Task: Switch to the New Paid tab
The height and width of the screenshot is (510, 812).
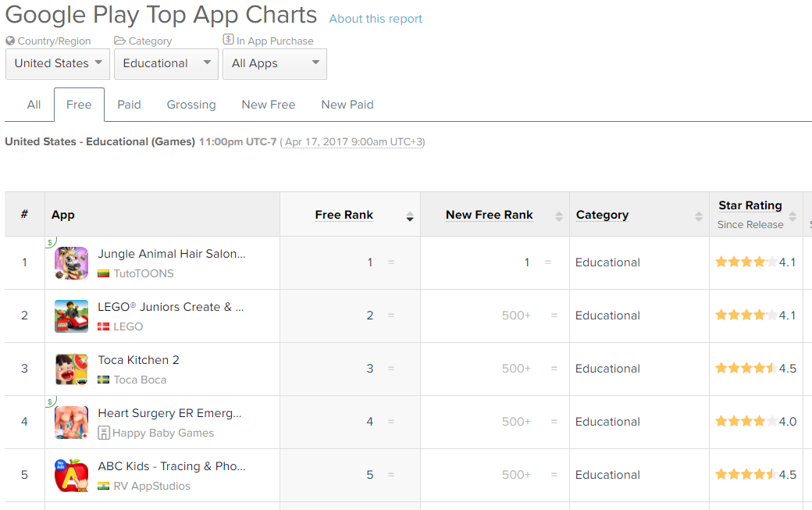Action: click(x=347, y=105)
